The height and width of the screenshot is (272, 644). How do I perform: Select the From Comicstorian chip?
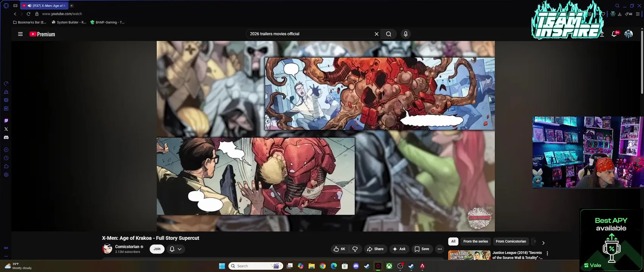511,241
